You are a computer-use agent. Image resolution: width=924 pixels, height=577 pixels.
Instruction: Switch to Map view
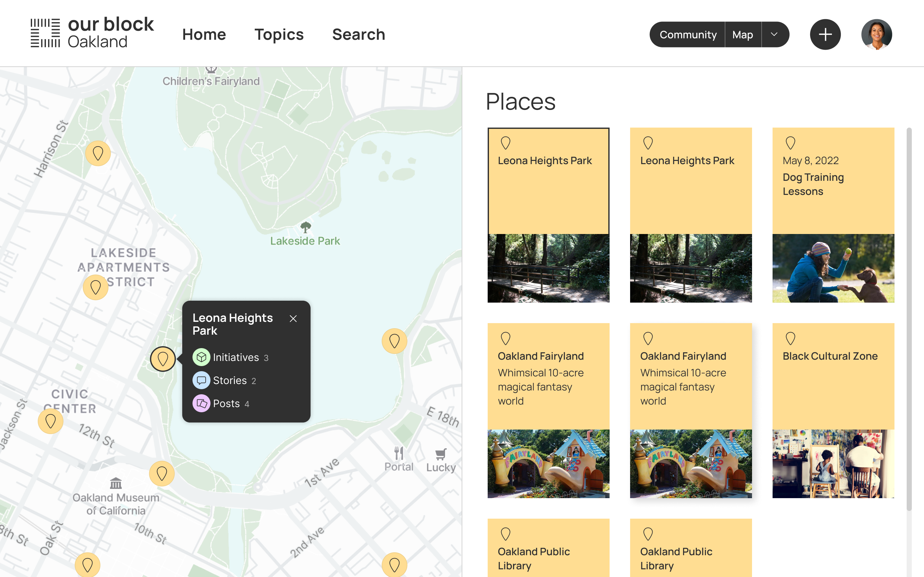click(742, 34)
